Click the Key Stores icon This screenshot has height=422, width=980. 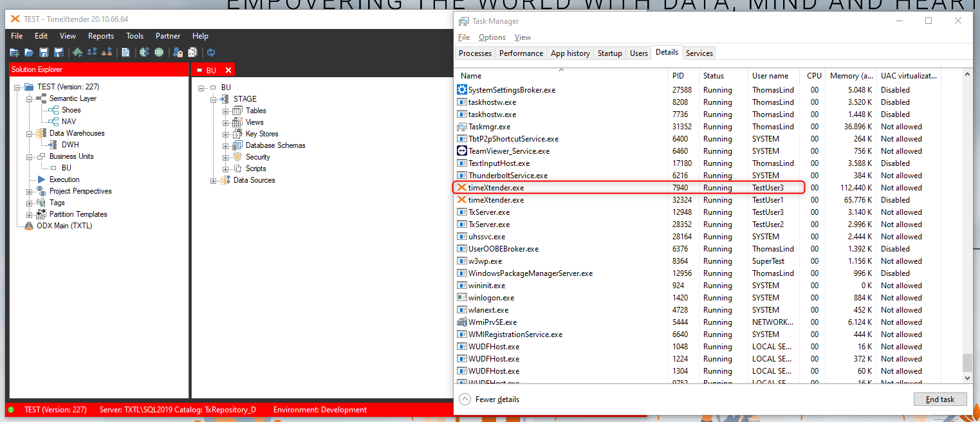(x=237, y=134)
